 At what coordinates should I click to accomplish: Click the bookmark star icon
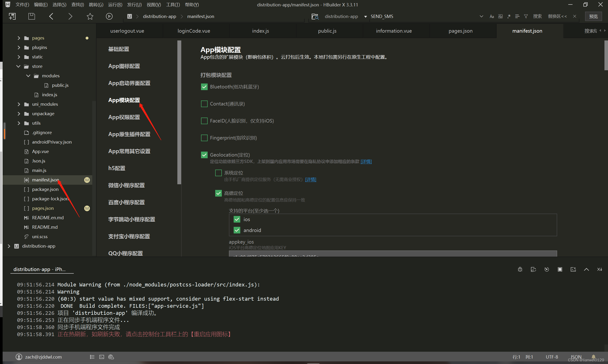[90, 16]
